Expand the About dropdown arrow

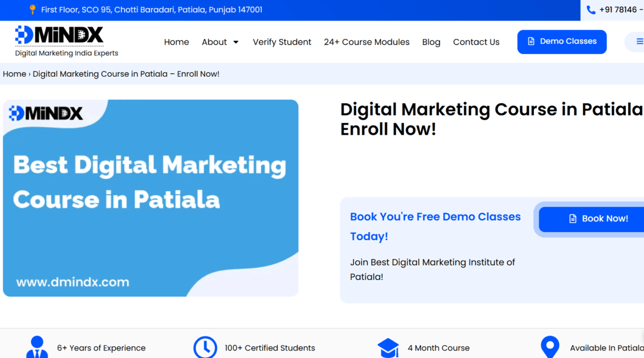[x=236, y=42]
